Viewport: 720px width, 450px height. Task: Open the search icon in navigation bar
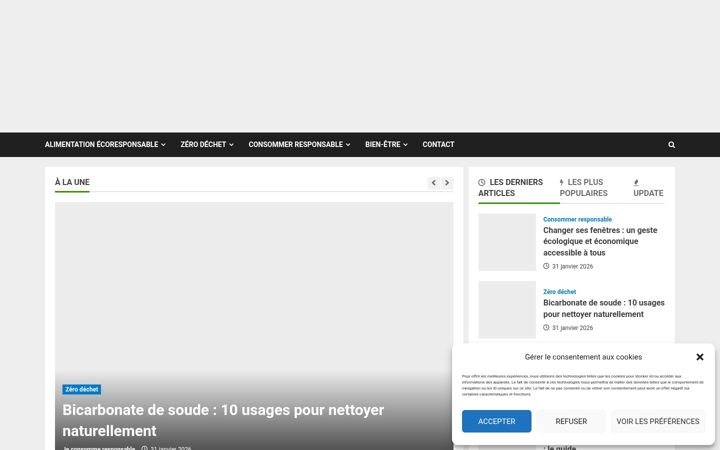671,145
